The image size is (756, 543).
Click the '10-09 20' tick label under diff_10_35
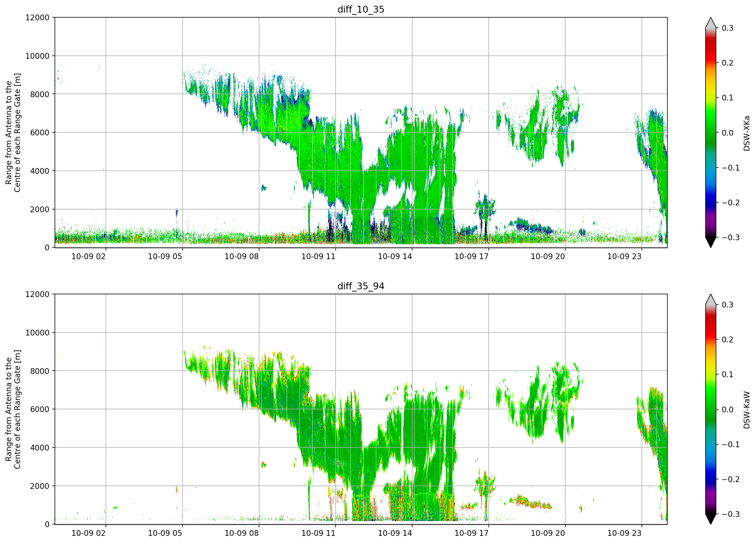pyautogui.click(x=548, y=256)
